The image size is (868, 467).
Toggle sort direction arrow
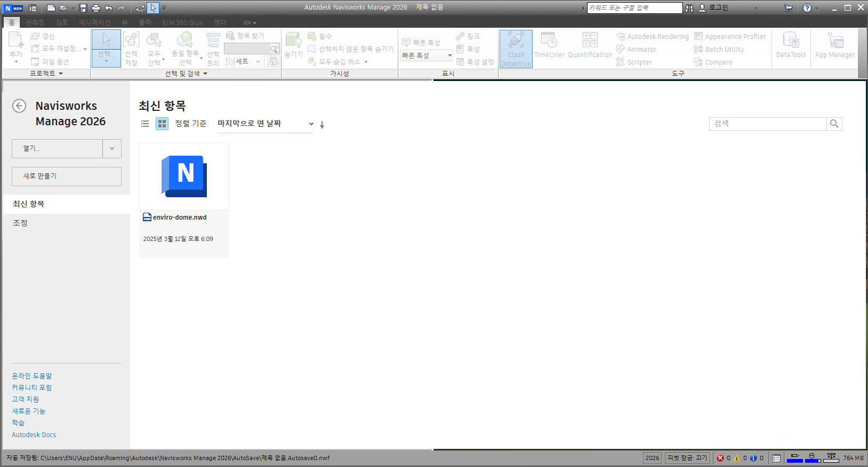tap(322, 125)
